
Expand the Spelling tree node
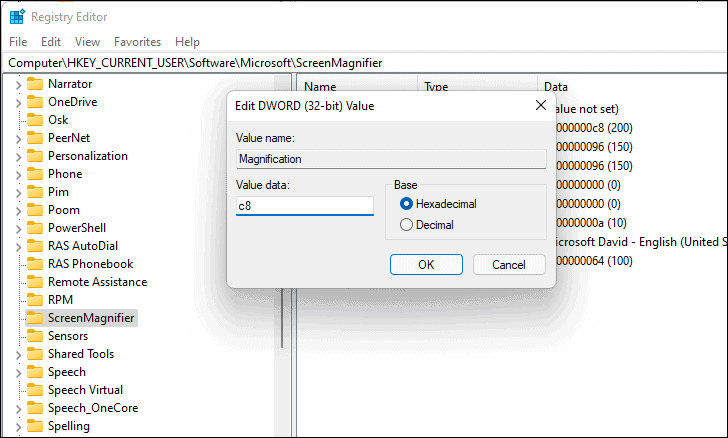[18, 427]
